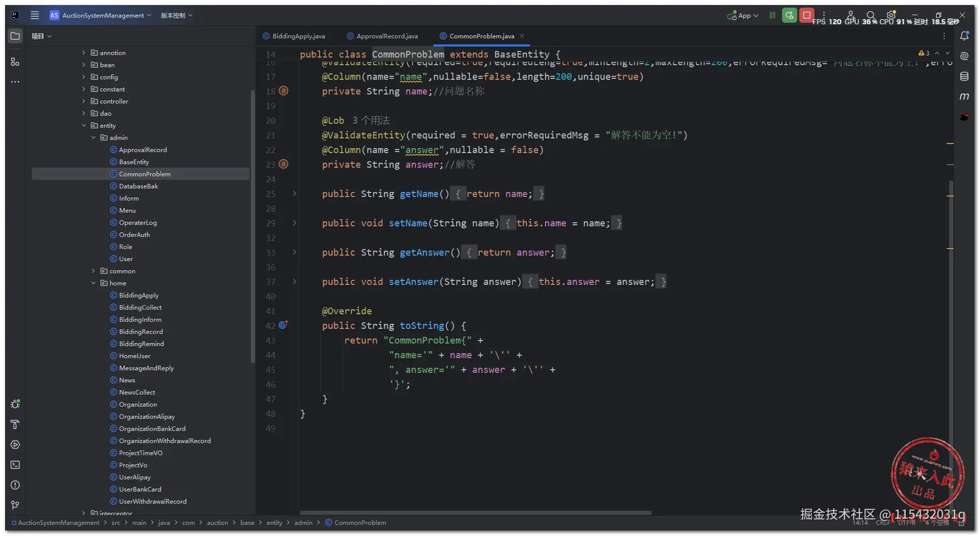
Task: Unfold the getName method body
Action: 294,194
